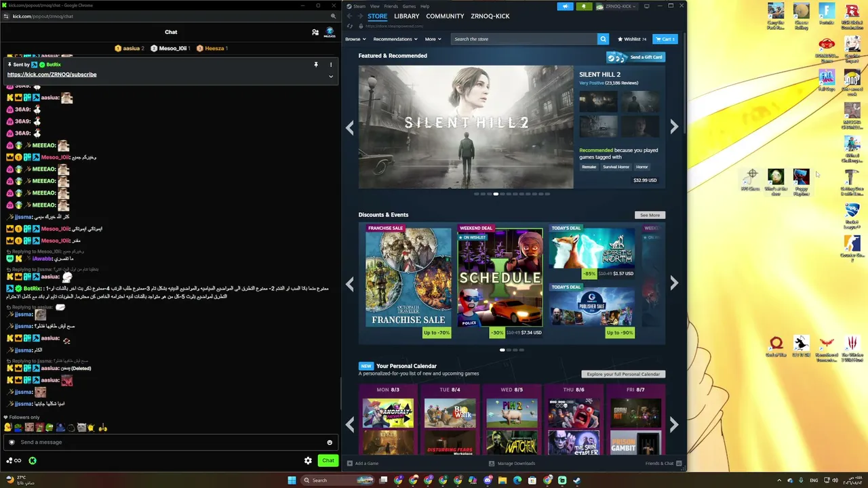The image size is (868, 488).
Task: Open the Friends menu in Steam
Action: pyautogui.click(x=391, y=6)
